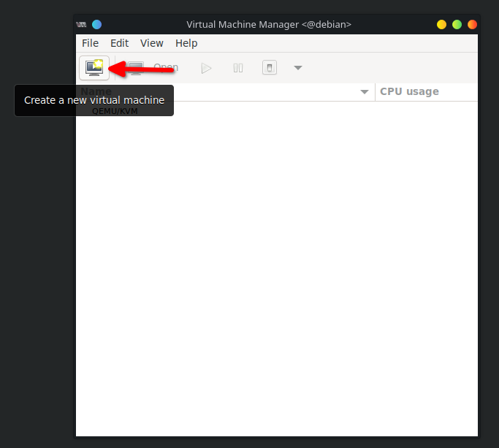Close window with the red button
Viewport: 499px width, 448px height.
coord(472,24)
